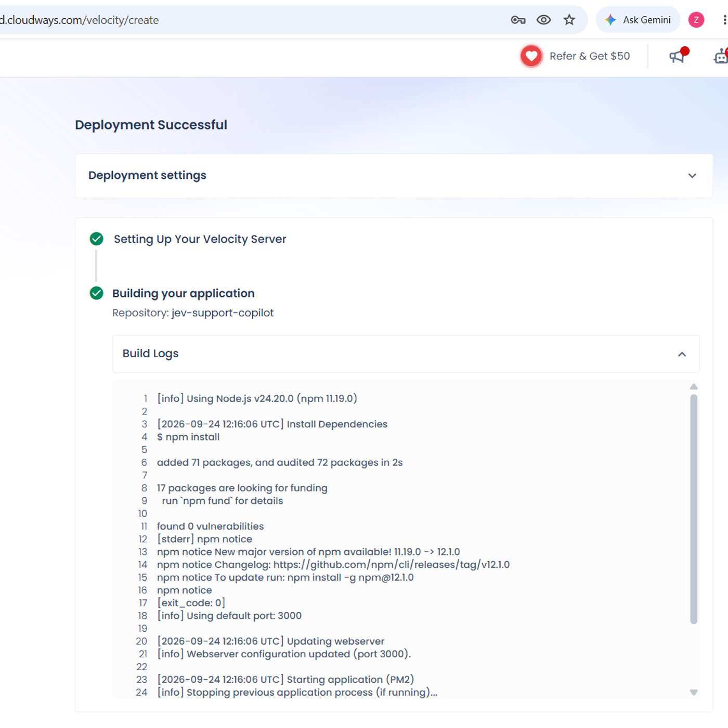728x728 pixels.
Task: Click log line Updating webserver
Action: tap(270, 641)
